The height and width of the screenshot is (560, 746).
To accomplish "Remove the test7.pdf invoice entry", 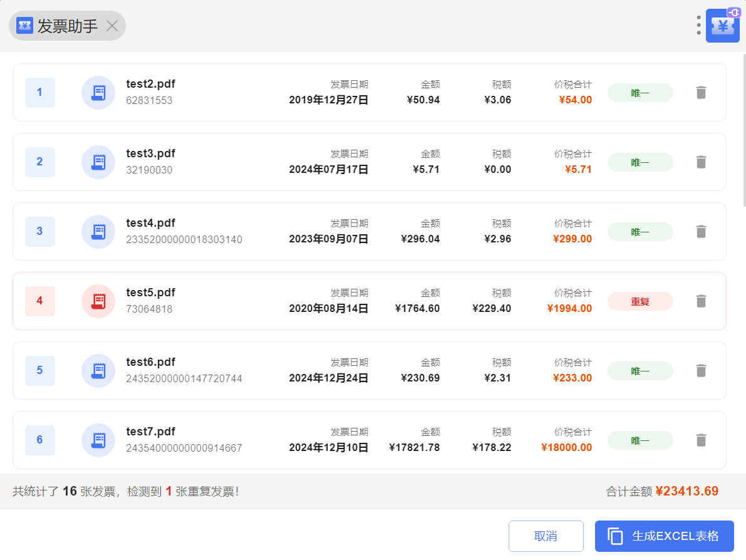I will 701,440.
